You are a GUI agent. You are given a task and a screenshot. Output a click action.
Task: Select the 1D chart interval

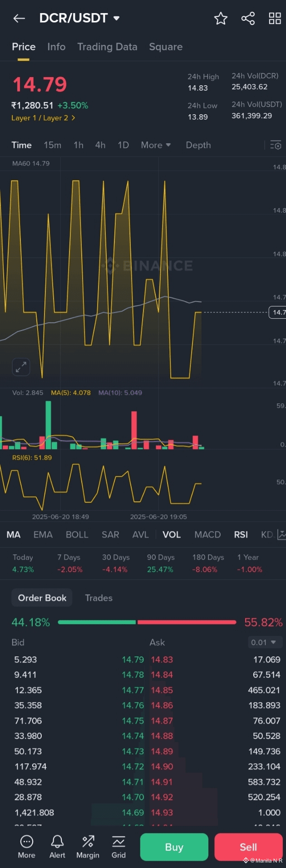pos(123,145)
